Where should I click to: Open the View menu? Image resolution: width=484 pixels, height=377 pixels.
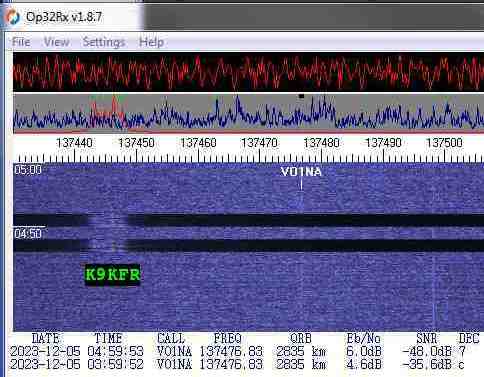tap(57, 42)
